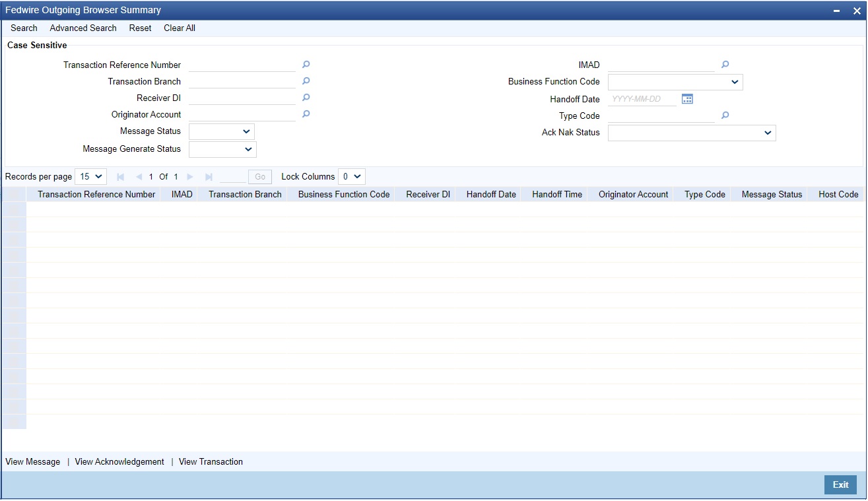Open View Transaction link
The image size is (868, 501).
211,461
